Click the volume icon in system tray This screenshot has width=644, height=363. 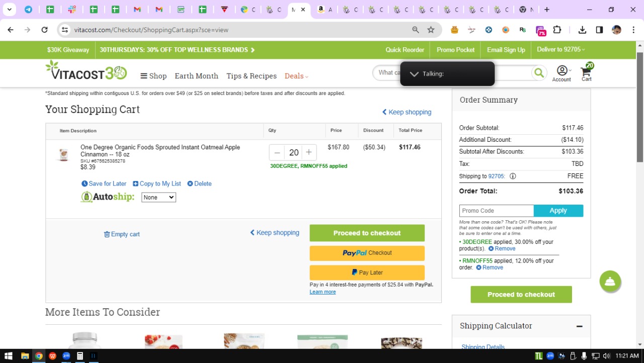pos(606,356)
